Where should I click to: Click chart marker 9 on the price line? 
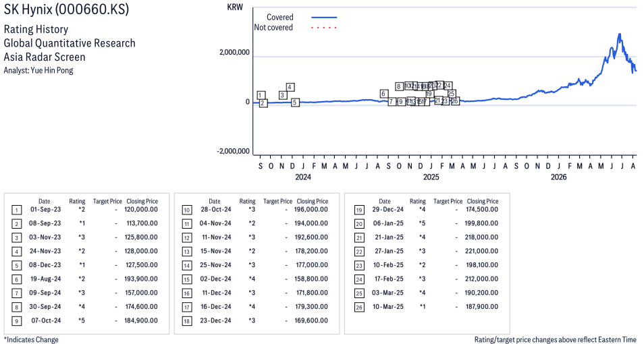401,101
